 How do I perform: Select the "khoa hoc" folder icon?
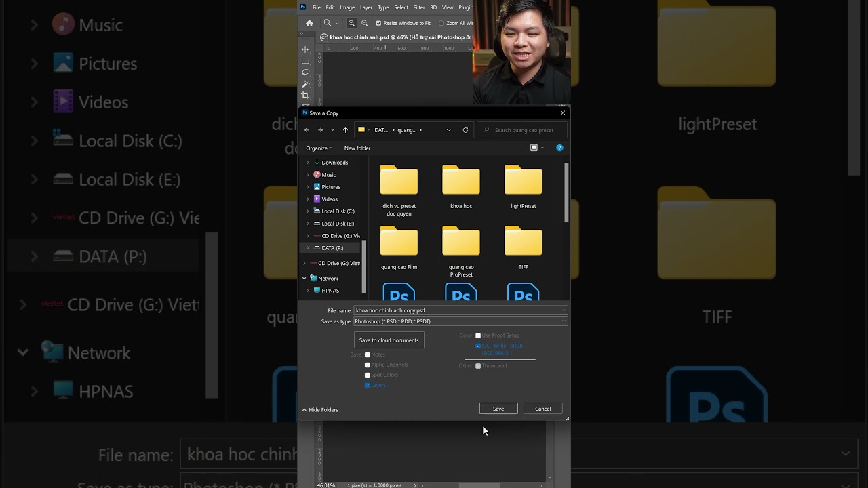point(461,180)
